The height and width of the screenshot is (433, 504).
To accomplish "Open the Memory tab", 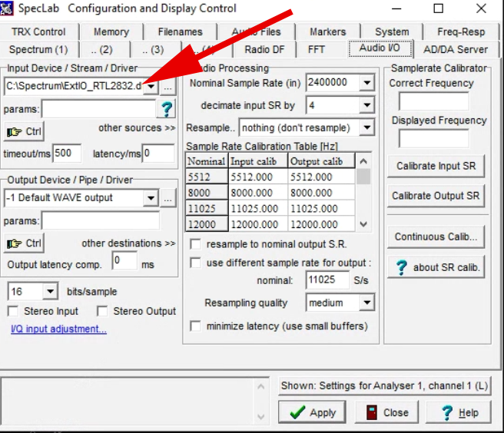I will [x=111, y=31].
